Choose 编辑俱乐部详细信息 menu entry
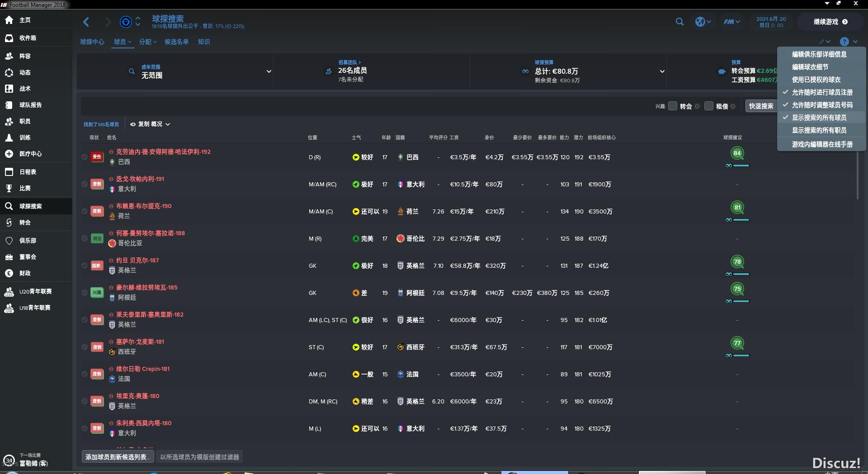Screen dimensions: 868x474 tap(821, 54)
